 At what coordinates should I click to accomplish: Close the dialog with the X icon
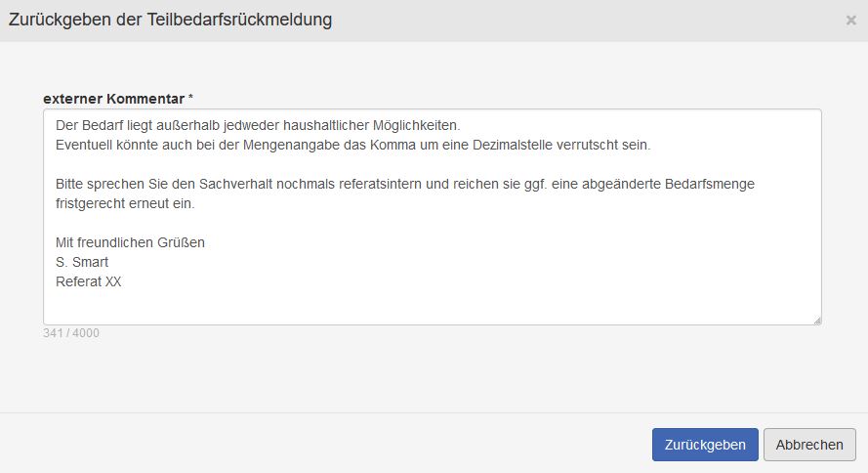click(850, 20)
